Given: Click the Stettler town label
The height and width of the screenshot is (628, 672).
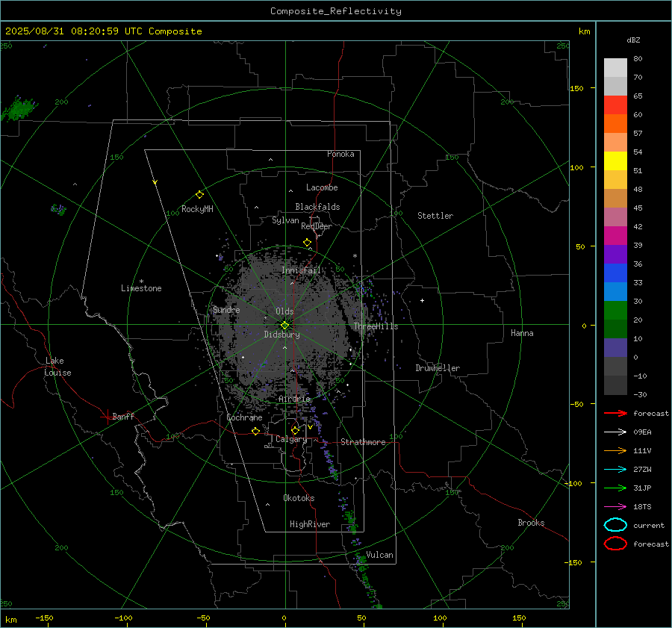Looking at the screenshot, I should (x=435, y=216).
